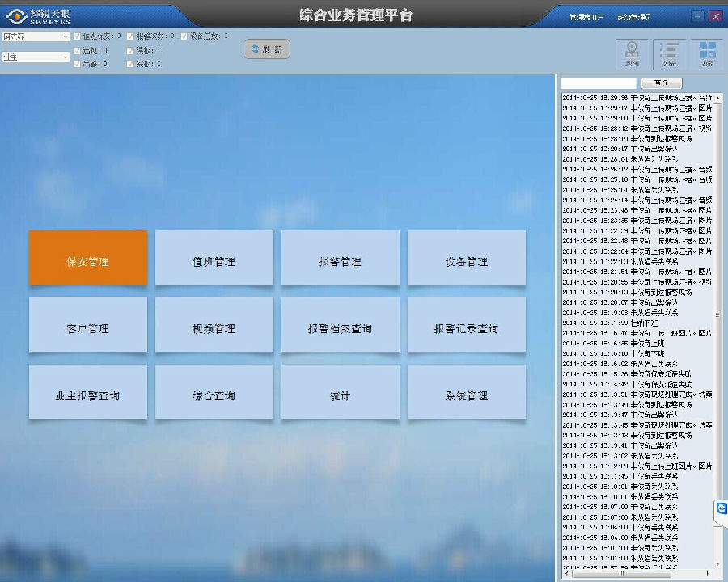
Task: Click inside the search input field above the log list
Action: click(599, 82)
